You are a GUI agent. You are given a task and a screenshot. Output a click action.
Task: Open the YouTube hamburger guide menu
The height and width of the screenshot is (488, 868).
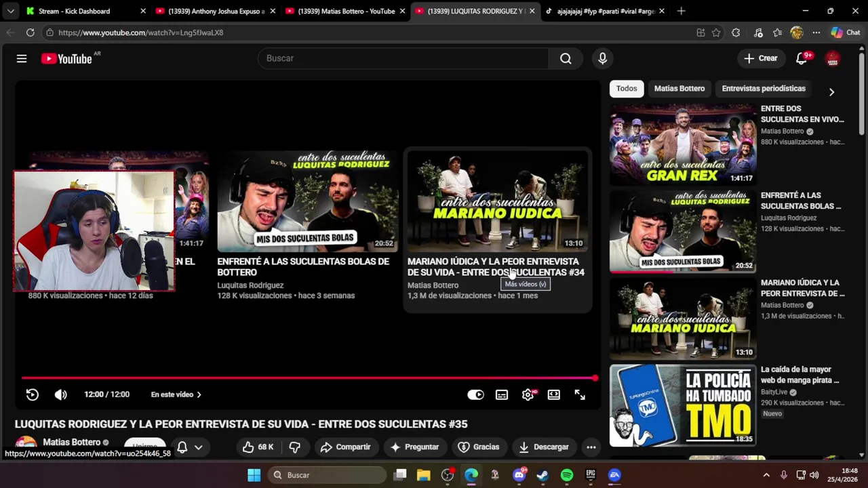22,59
